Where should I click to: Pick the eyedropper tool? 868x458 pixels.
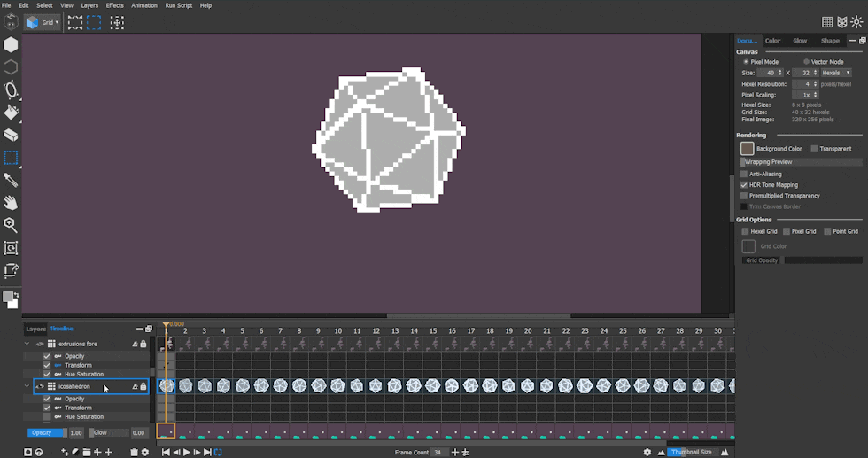(11, 181)
